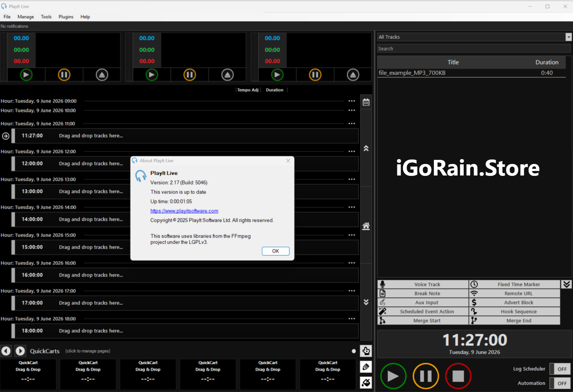This screenshot has width=573, height=392.
Task: Click the arrow icon beside the 11:27:00 slot
Action: click(6, 136)
